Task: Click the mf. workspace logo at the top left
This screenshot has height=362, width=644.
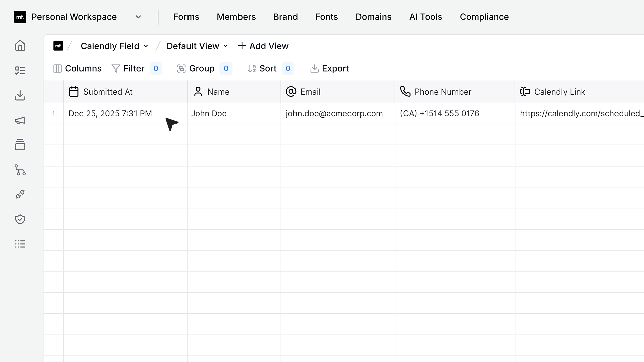Action: click(20, 17)
